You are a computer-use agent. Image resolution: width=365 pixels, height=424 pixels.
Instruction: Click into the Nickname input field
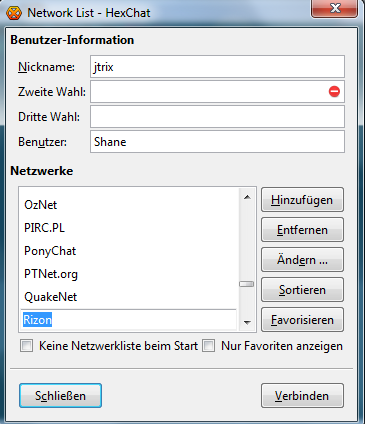[x=217, y=67]
